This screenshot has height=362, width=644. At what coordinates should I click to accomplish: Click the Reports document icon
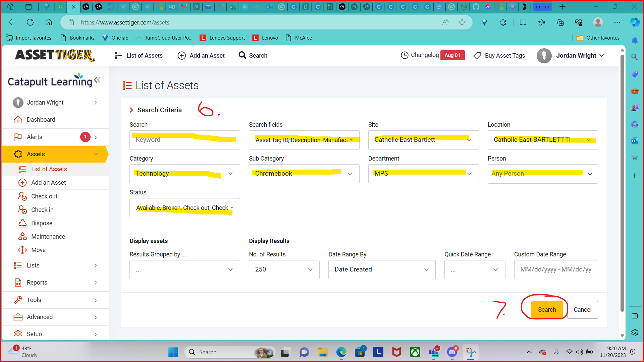coord(18,283)
